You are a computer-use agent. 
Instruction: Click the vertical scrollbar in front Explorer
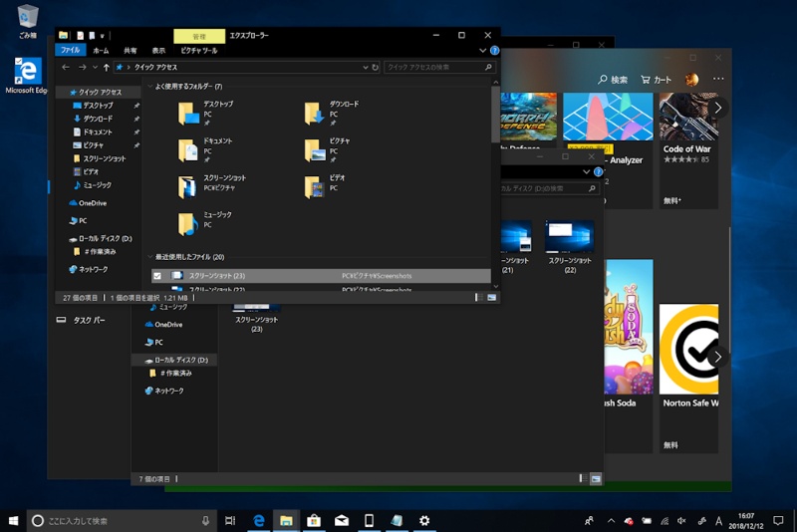click(x=495, y=115)
